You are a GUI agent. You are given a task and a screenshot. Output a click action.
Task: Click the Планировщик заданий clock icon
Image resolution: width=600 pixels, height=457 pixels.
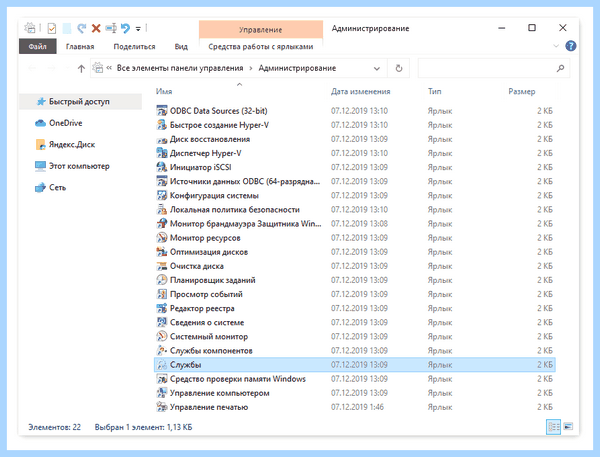click(162, 280)
